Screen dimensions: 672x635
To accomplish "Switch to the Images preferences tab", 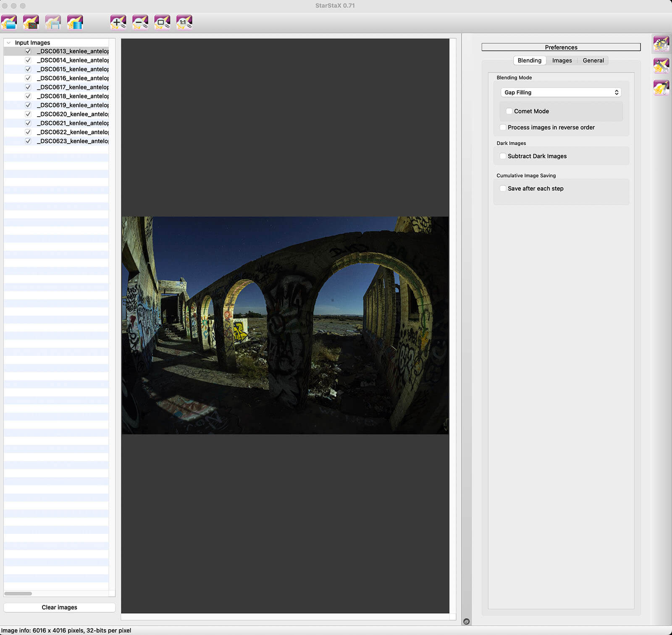I will pyautogui.click(x=562, y=60).
